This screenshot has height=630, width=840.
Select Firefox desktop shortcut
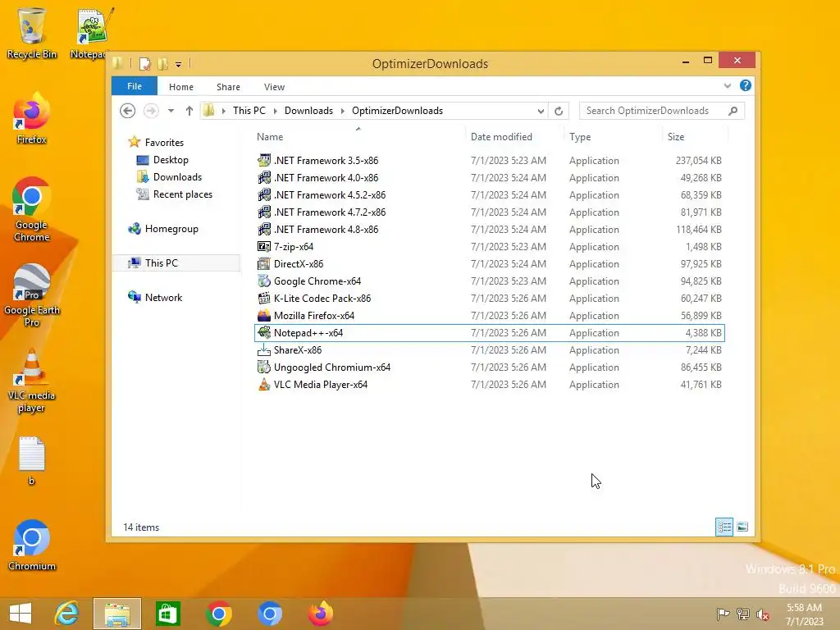(x=32, y=118)
